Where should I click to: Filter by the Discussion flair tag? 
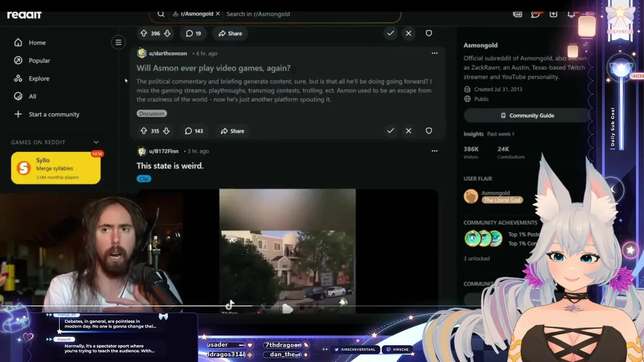tap(152, 114)
